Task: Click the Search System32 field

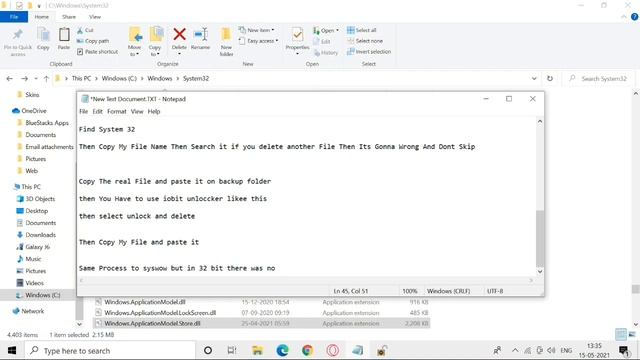Action: (599, 78)
